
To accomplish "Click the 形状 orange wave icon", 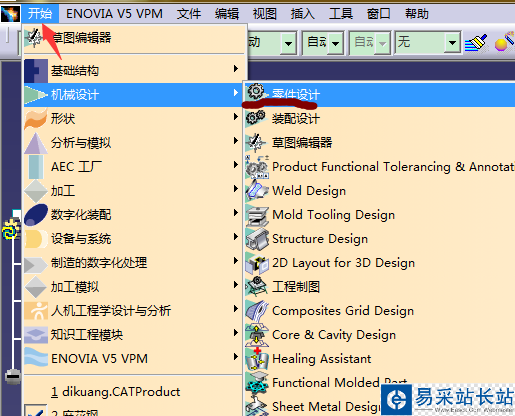I will click(35, 119).
